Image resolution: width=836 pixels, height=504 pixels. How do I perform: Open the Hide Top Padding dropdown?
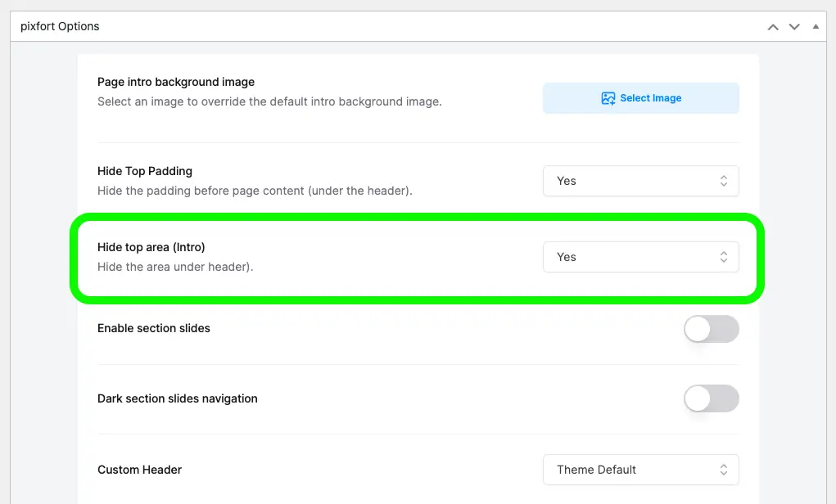[641, 181]
